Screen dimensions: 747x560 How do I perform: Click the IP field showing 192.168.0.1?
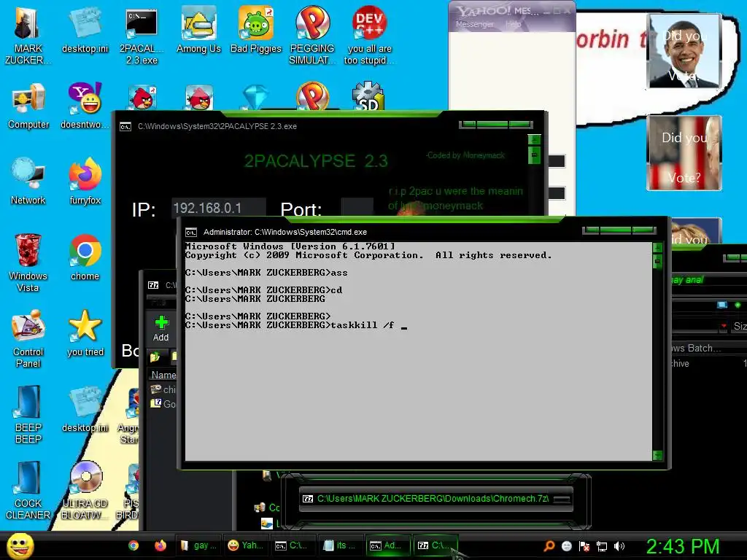219,208
